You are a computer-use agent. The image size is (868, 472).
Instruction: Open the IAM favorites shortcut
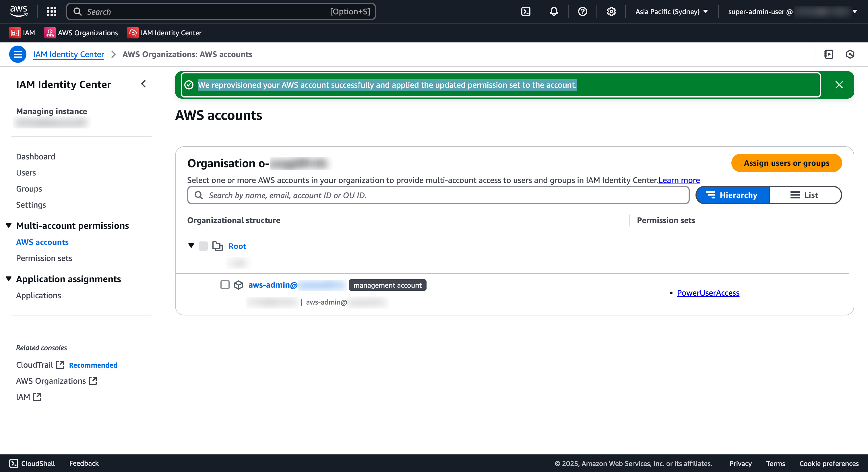click(x=22, y=33)
